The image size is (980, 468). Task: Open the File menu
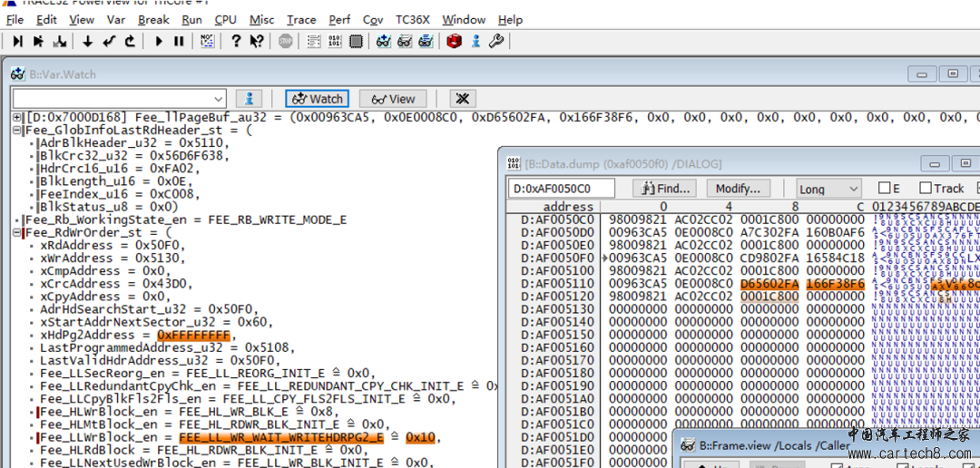tap(15, 20)
